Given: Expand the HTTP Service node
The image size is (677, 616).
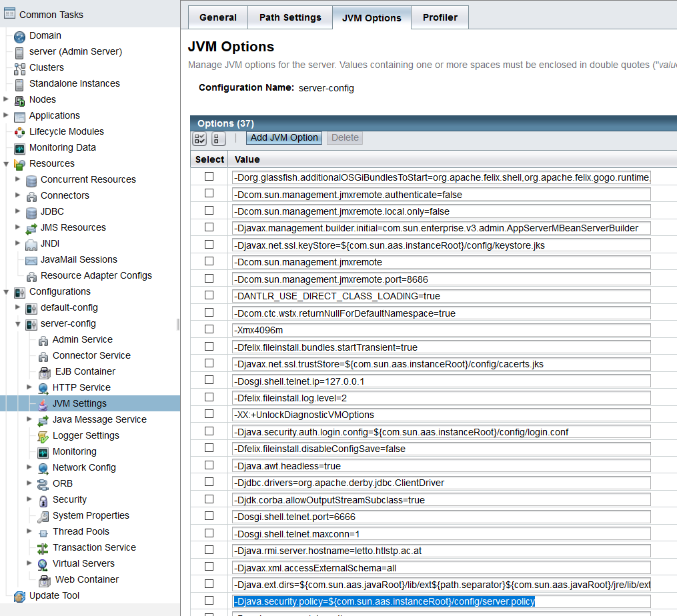Looking at the screenshot, I should coord(29,387).
